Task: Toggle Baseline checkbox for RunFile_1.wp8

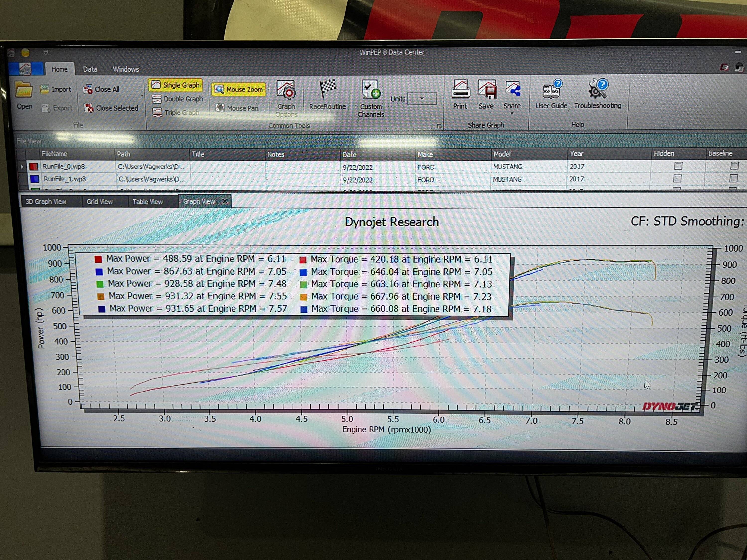Action: [x=734, y=178]
